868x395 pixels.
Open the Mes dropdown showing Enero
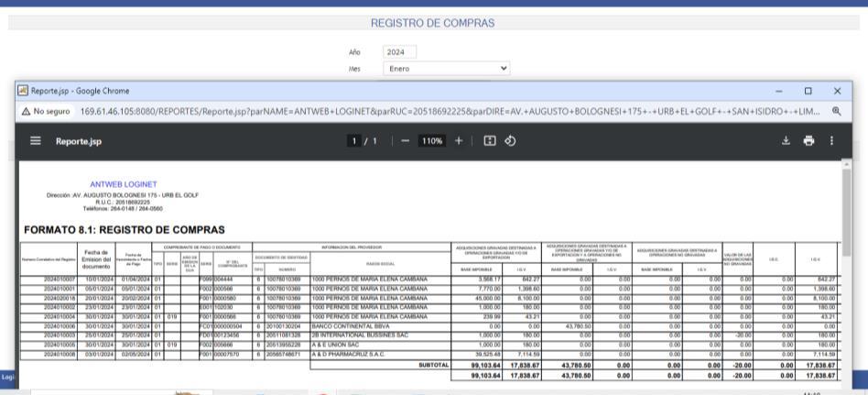pos(446,69)
